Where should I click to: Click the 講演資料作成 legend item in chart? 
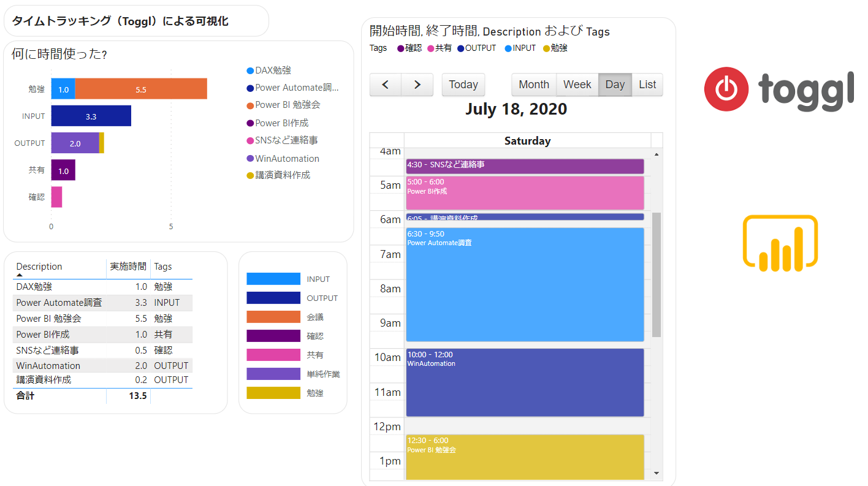coord(278,175)
